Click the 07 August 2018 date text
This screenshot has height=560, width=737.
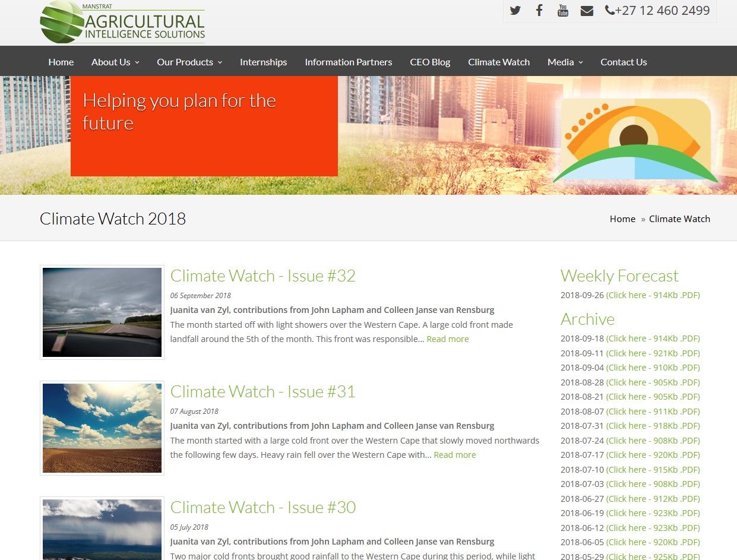194,412
